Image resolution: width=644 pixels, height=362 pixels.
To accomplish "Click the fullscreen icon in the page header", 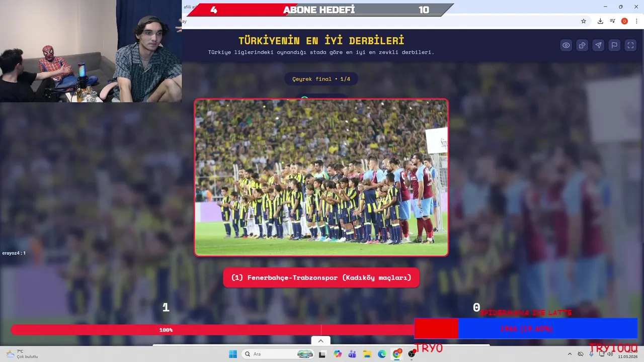I will tap(630, 45).
